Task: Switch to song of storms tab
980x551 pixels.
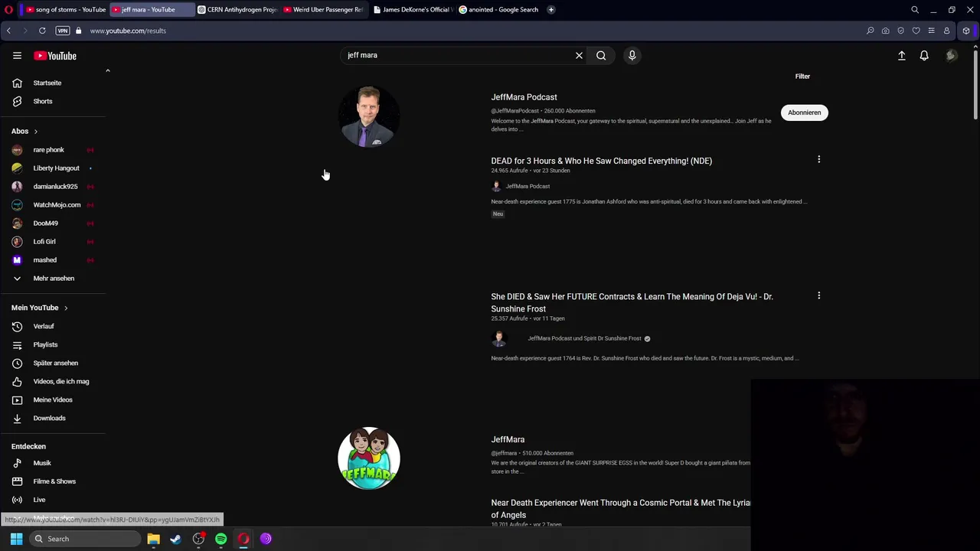Action: pos(66,10)
